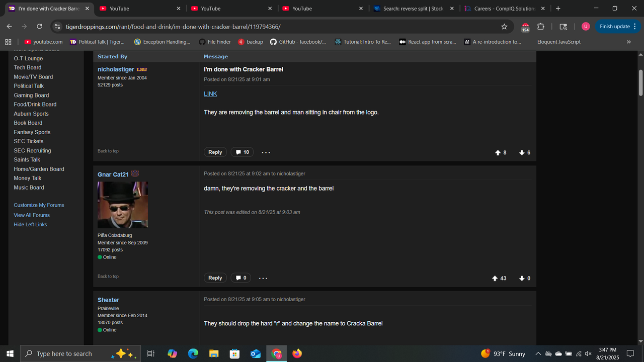Image resolution: width=644 pixels, height=362 pixels.
Task: Switch to Careers - CompIQ Solutions tab
Action: coord(504,9)
